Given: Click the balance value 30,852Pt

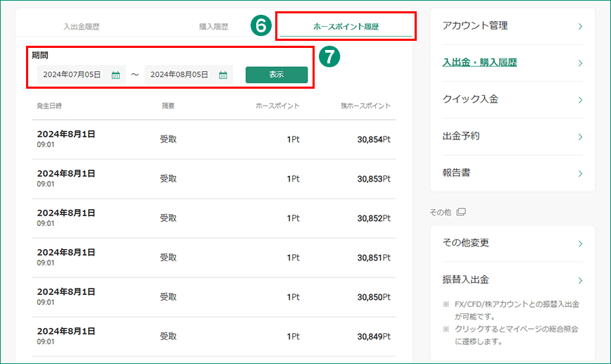Looking at the screenshot, I should (x=374, y=218).
